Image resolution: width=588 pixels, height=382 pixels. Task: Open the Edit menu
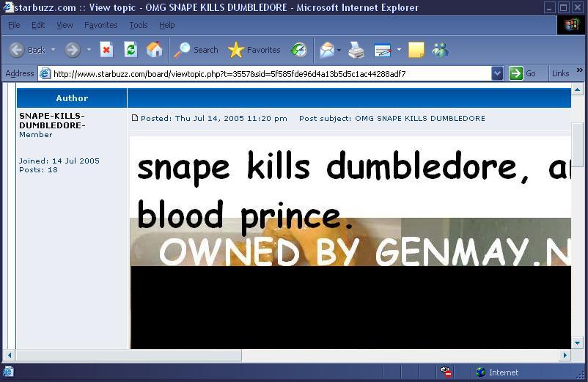pos(38,25)
